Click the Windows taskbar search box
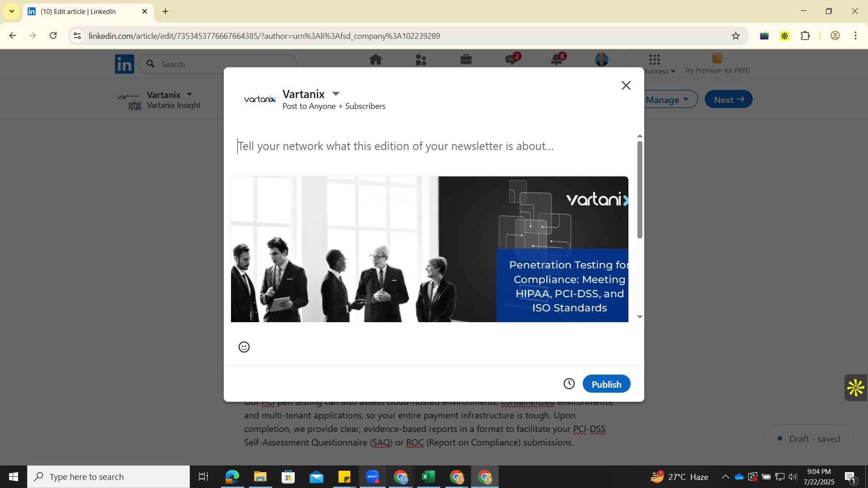 click(x=108, y=477)
